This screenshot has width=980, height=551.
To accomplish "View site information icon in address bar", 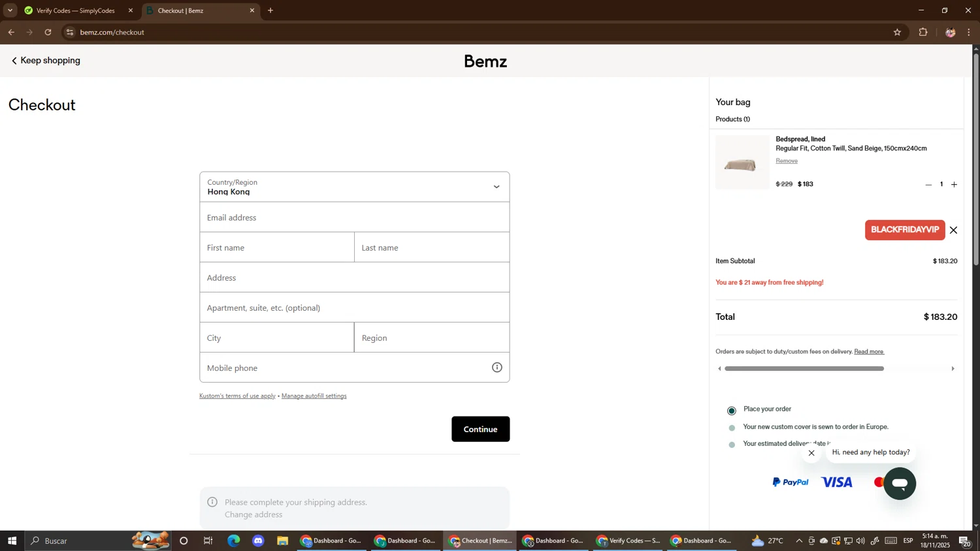I will coord(70,32).
